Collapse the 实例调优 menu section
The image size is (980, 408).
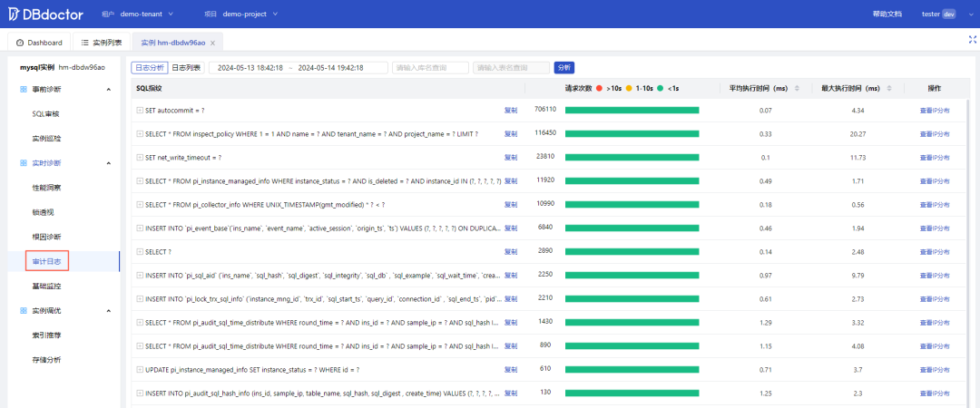109,310
